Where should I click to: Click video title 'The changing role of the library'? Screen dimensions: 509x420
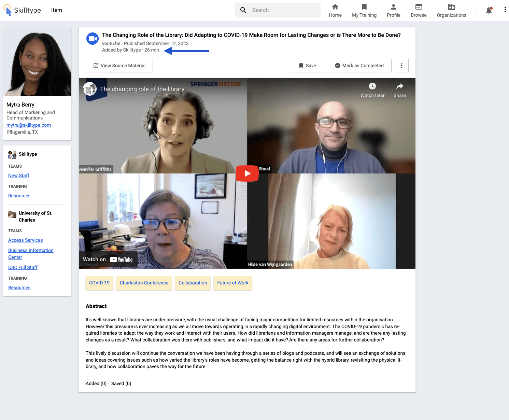[x=142, y=89]
